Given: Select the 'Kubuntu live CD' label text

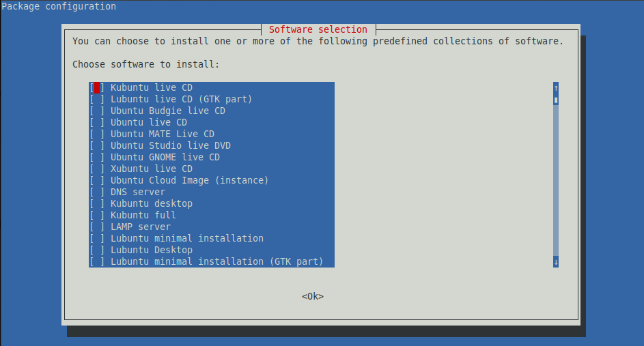Looking at the screenshot, I should [x=151, y=88].
